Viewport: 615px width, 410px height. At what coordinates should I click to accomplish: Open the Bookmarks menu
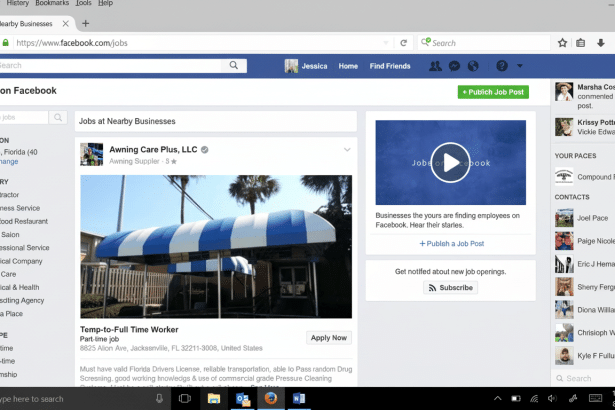click(x=52, y=3)
